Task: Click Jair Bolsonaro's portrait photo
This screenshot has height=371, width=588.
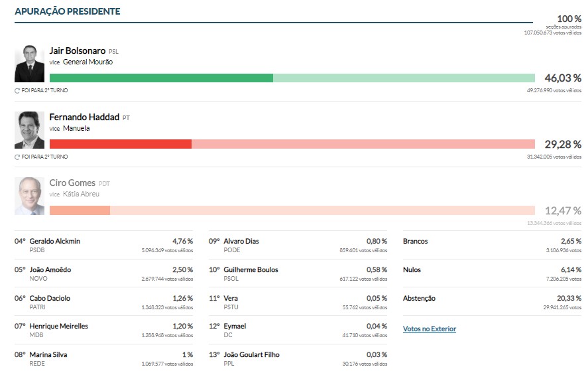Action: coord(29,64)
